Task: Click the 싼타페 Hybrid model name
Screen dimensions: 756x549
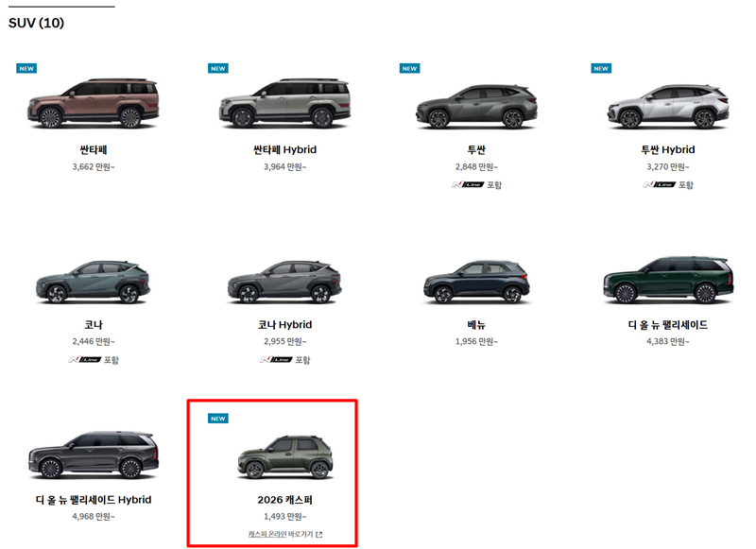Action: tap(285, 149)
